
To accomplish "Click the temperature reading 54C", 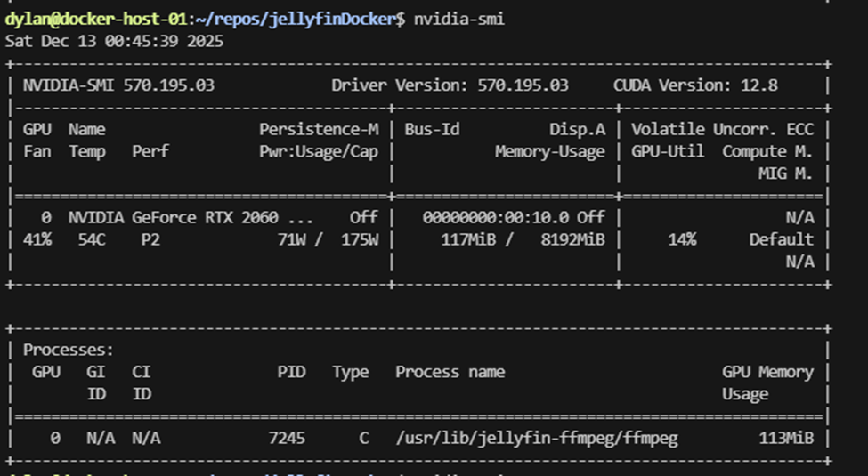I will [91, 239].
